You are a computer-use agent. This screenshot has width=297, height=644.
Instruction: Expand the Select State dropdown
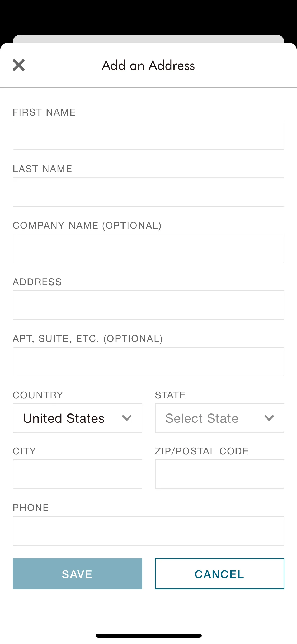pyautogui.click(x=220, y=418)
